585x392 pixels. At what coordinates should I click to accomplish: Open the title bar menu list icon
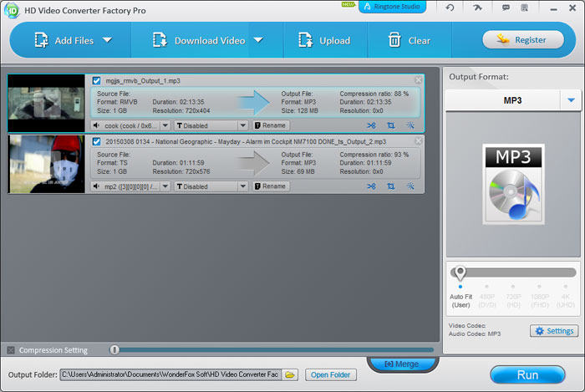524,8
